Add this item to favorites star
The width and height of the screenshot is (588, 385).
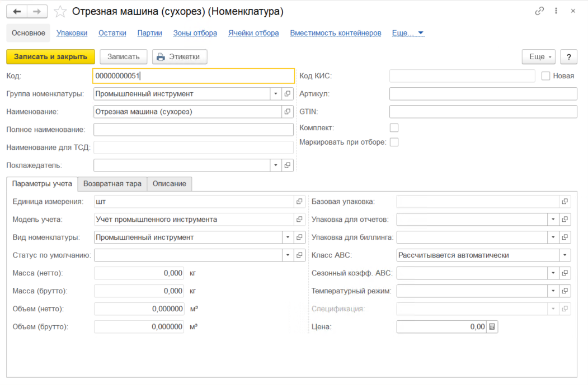(60, 11)
